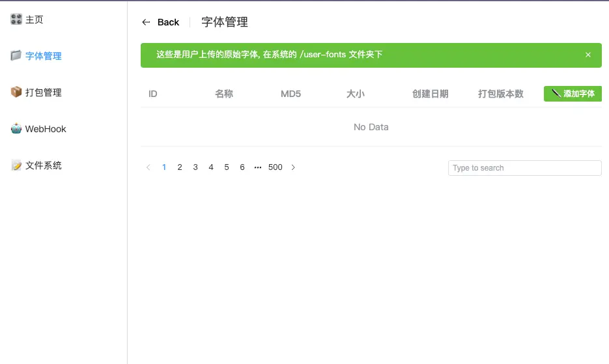This screenshot has height=364, width=609.
Task: Click the 文件系统 memo icon
Action: click(x=16, y=165)
